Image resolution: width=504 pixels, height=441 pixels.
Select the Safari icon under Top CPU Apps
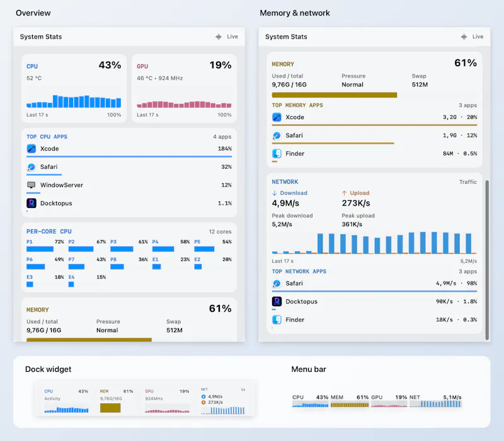click(31, 167)
